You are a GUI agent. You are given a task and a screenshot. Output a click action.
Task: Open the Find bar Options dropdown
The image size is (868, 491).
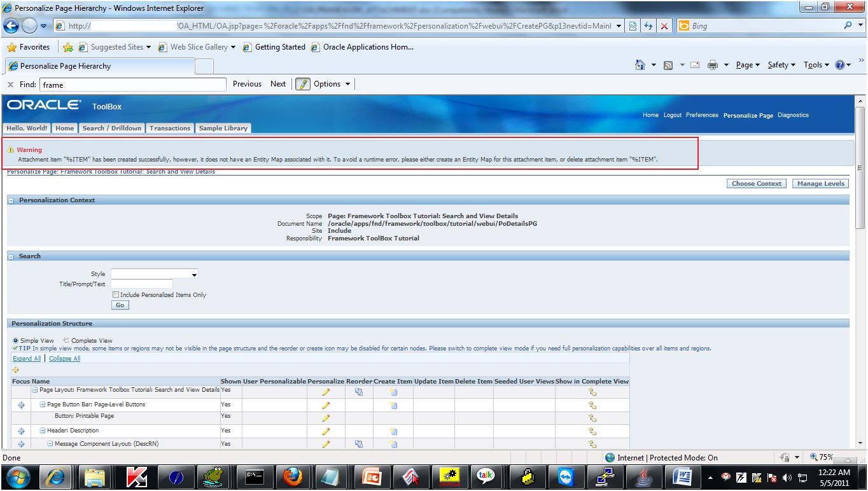tap(332, 84)
